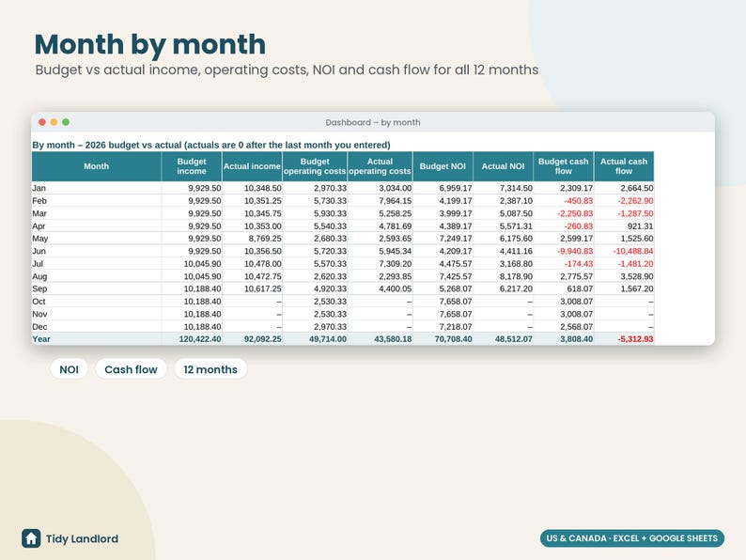Select the Oct row label
Screen dimensions: 746x560
point(39,302)
